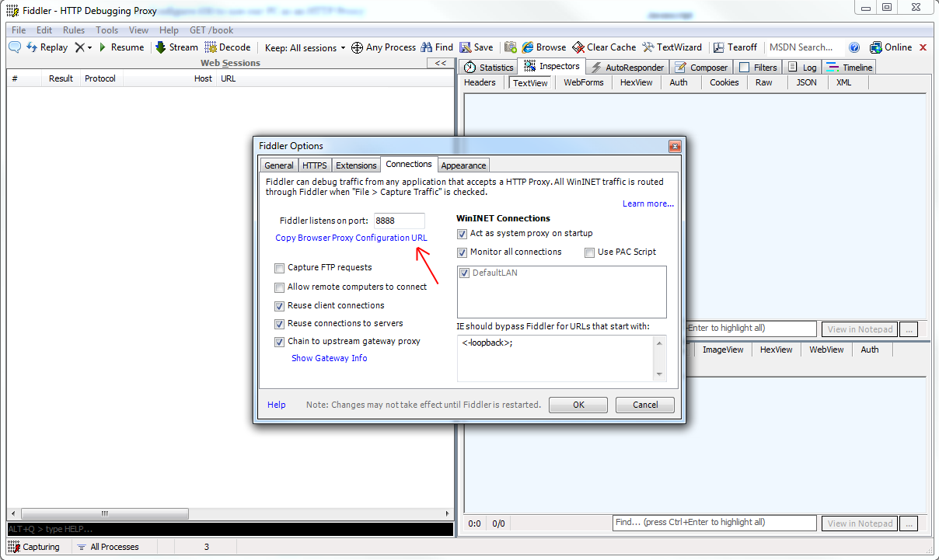The image size is (939, 560).
Task: Click the Capturing status bar indicator
Action: tap(34, 547)
